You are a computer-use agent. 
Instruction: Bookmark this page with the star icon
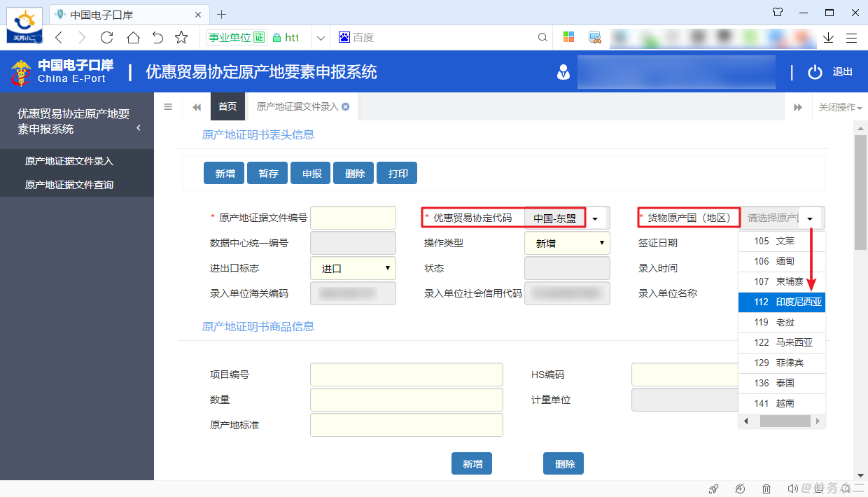[181, 38]
